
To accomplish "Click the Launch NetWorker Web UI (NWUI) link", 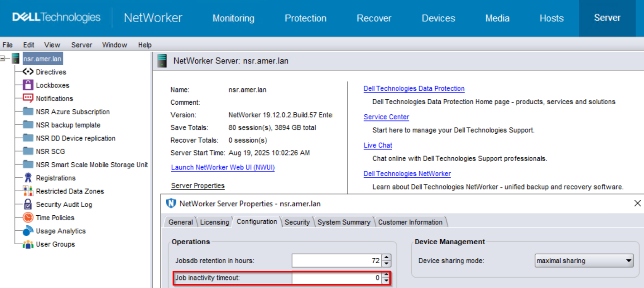I will (223, 167).
